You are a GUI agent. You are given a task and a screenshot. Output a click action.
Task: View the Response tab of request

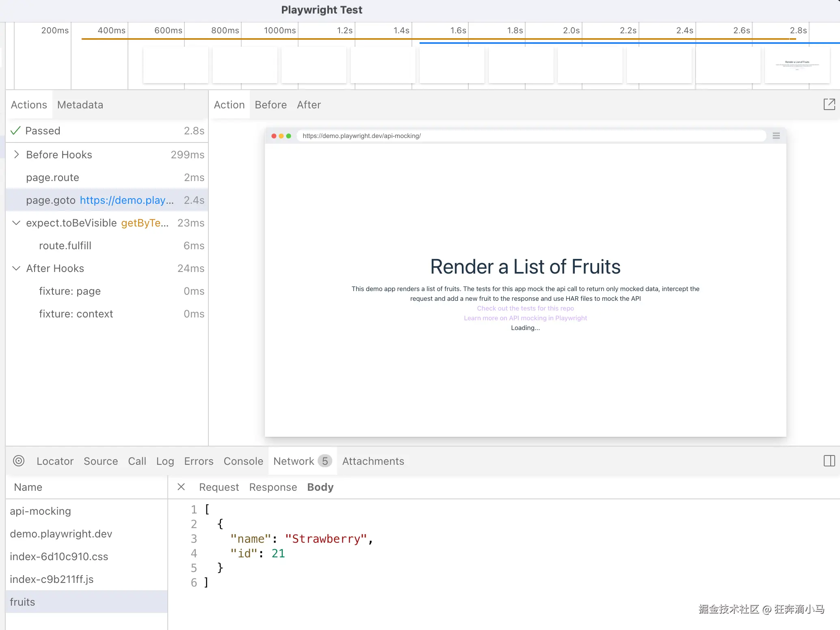point(273,487)
